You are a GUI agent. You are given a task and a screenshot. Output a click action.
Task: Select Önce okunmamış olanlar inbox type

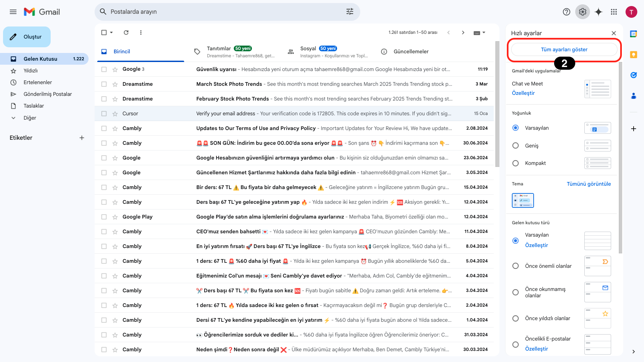(516, 292)
